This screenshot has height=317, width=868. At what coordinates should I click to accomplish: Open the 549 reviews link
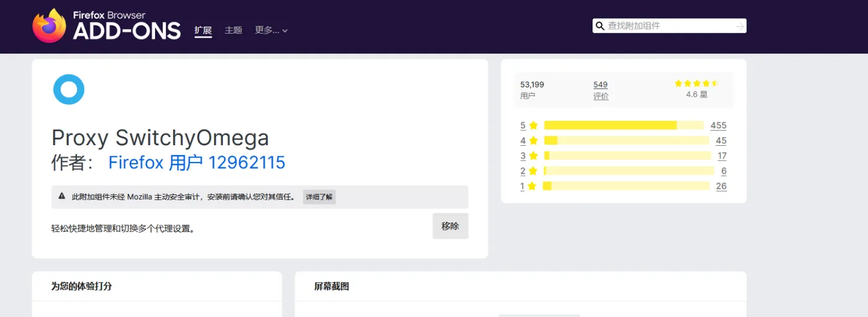point(600,84)
